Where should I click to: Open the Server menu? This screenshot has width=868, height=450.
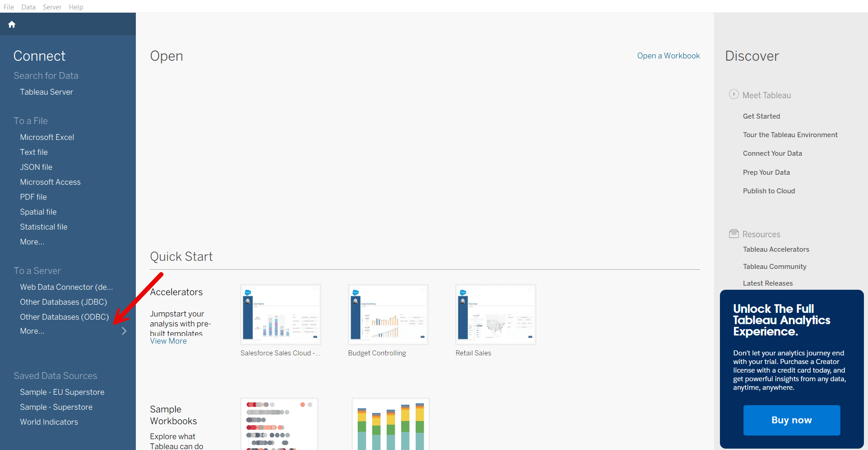(52, 7)
